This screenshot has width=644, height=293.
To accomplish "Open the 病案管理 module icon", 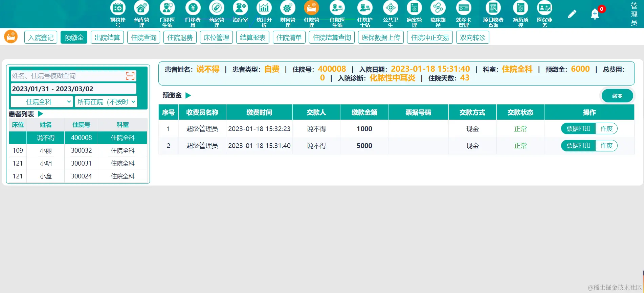I will pyautogui.click(x=414, y=8).
